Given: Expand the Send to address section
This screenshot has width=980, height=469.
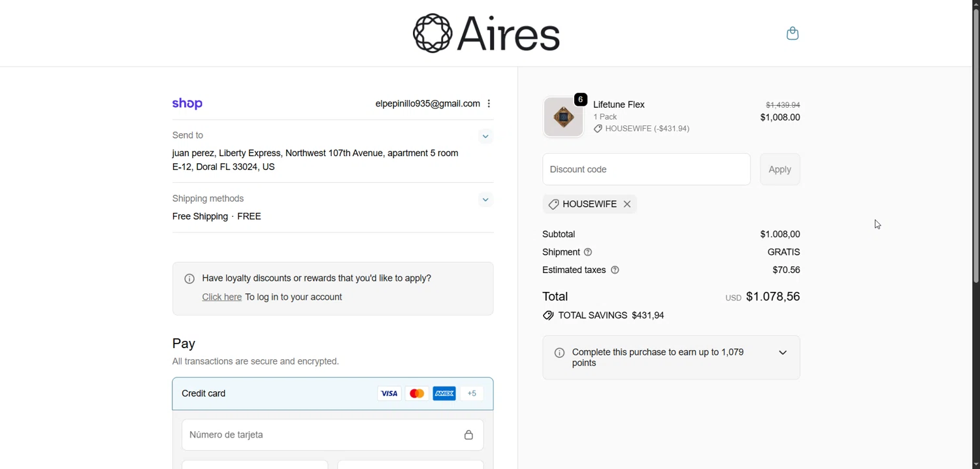Looking at the screenshot, I should pyautogui.click(x=485, y=137).
